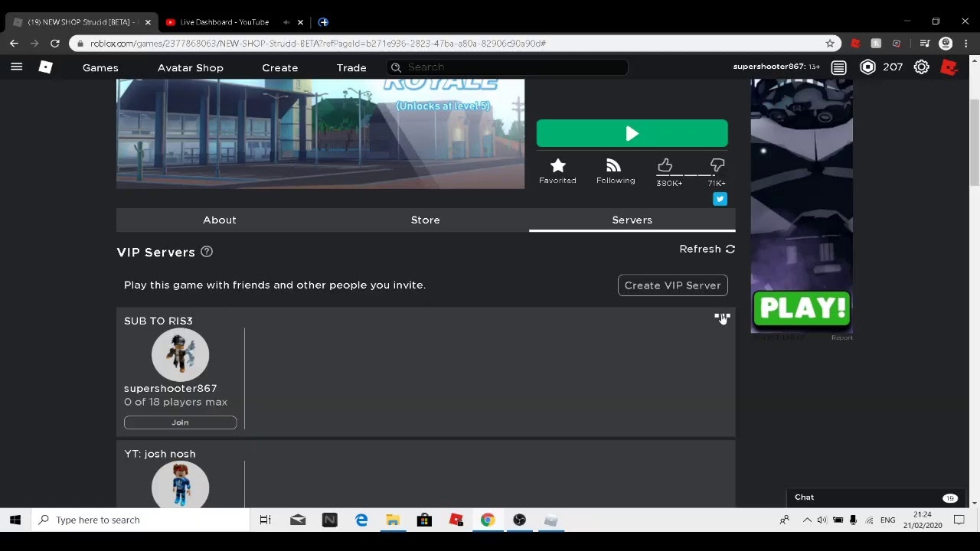Open VIP Servers help question mark
The width and height of the screenshot is (980, 551).
(x=207, y=252)
